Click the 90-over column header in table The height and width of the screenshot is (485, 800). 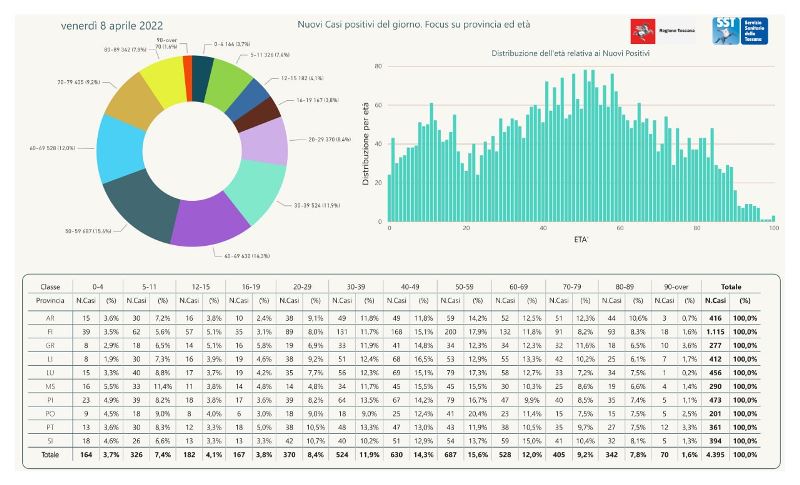tap(674, 286)
